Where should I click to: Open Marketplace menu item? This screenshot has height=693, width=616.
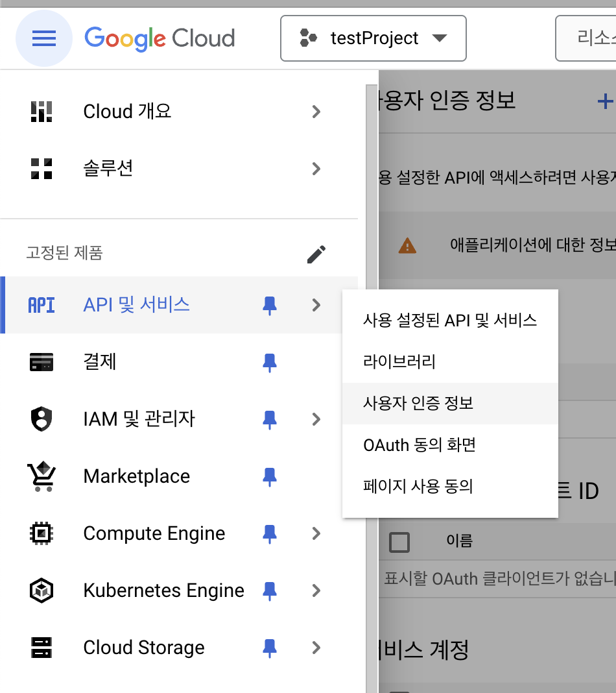point(179,476)
